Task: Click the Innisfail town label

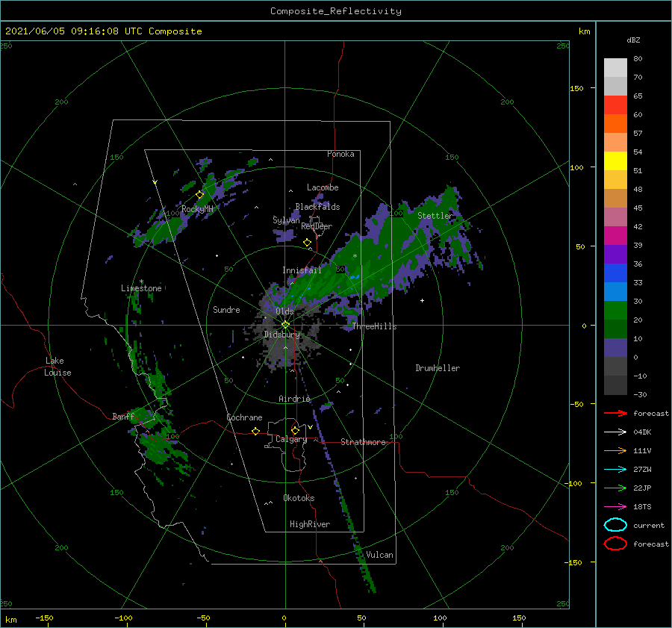Action: [302, 270]
